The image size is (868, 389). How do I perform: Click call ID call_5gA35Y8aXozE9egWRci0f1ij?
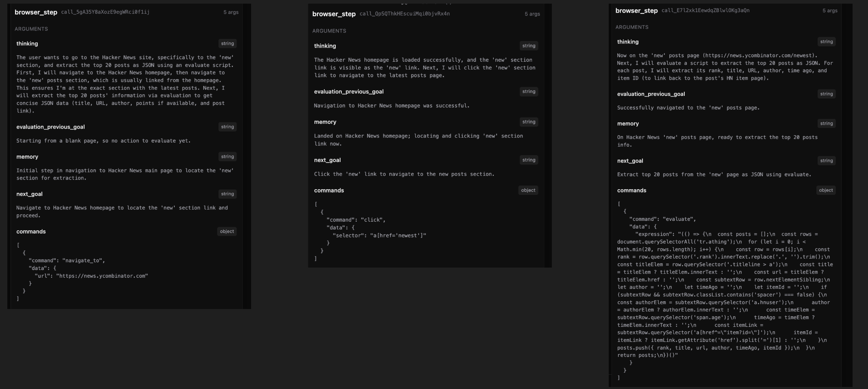pyautogui.click(x=105, y=12)
